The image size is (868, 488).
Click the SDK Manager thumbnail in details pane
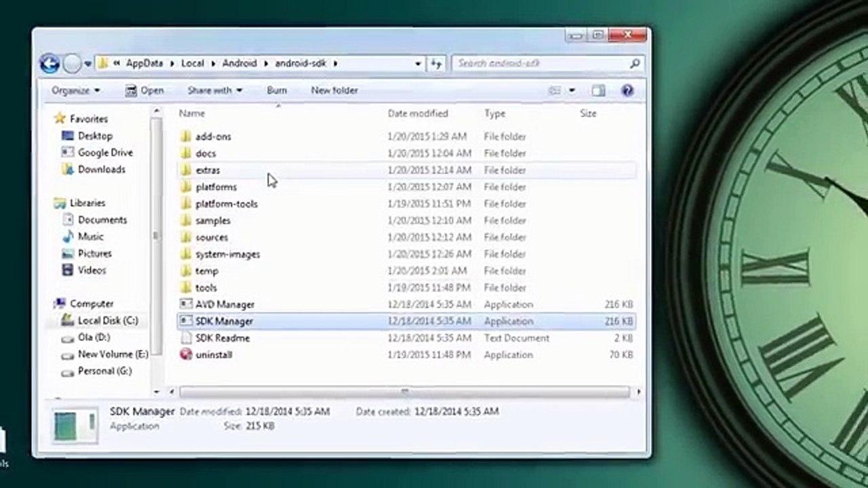pos(75,424)
